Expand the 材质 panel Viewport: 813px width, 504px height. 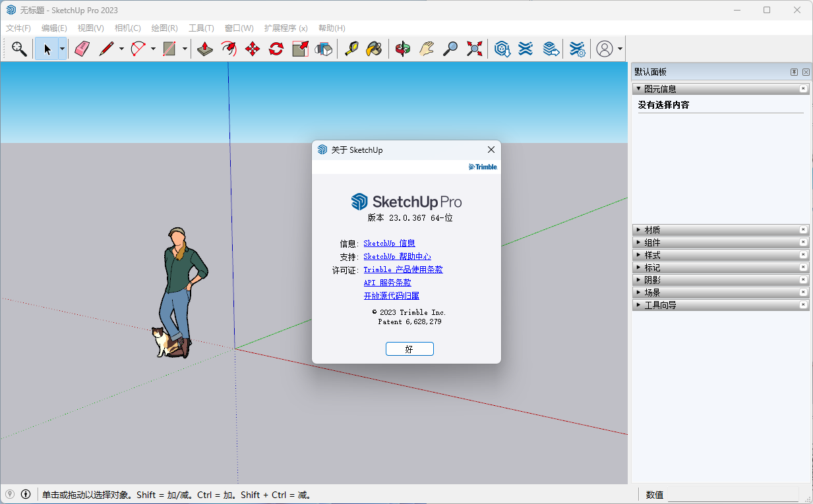pyautogui.click(x=638, y=230)
